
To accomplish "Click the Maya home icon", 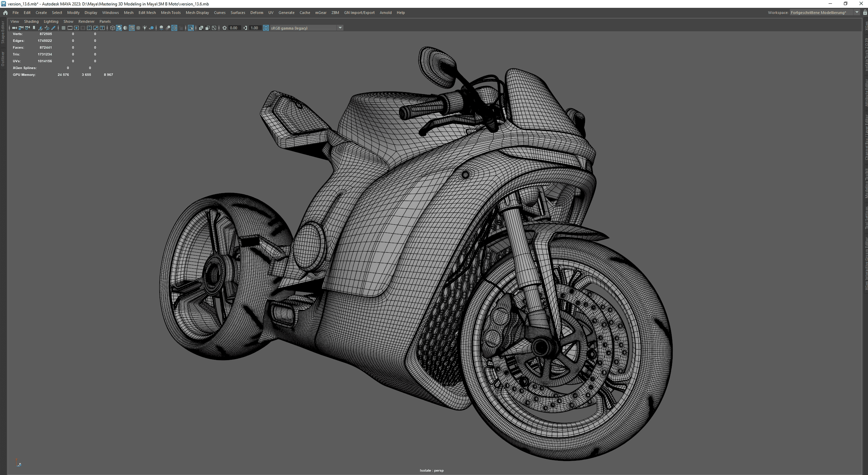I will click(x=5, y=13).
